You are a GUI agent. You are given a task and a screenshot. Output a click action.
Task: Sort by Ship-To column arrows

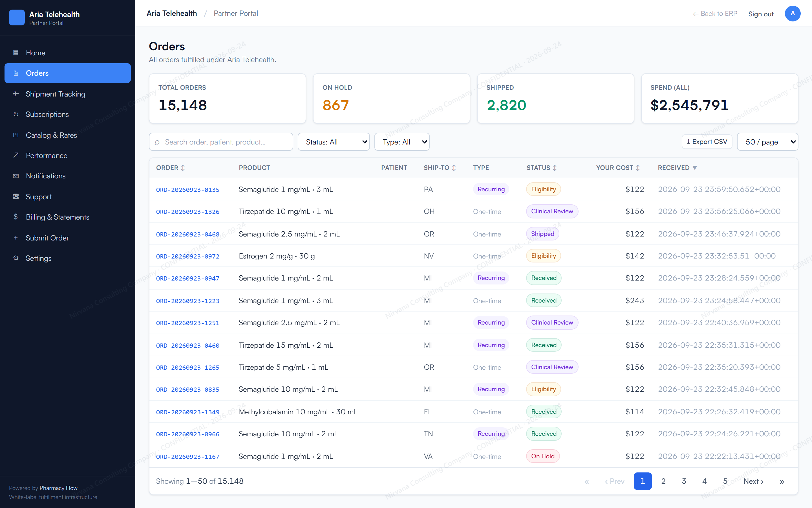point(454,168)
